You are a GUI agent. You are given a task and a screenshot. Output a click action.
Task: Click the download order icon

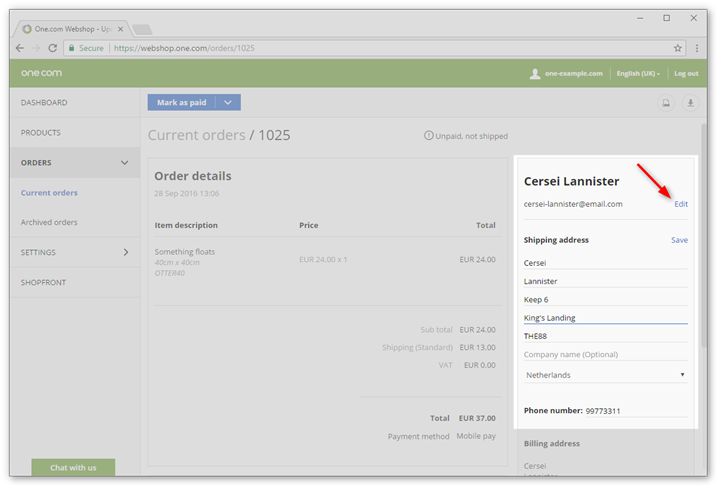pos(690,103)
